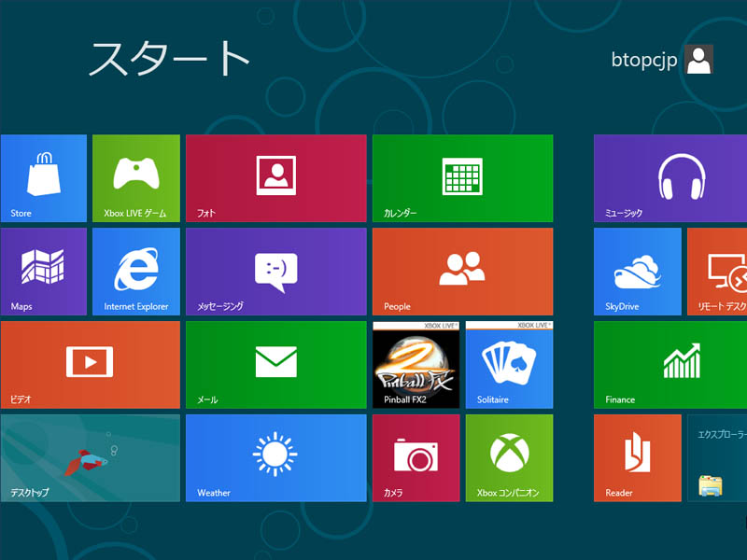Click the user account picture
747x560 pixels.
698,60
